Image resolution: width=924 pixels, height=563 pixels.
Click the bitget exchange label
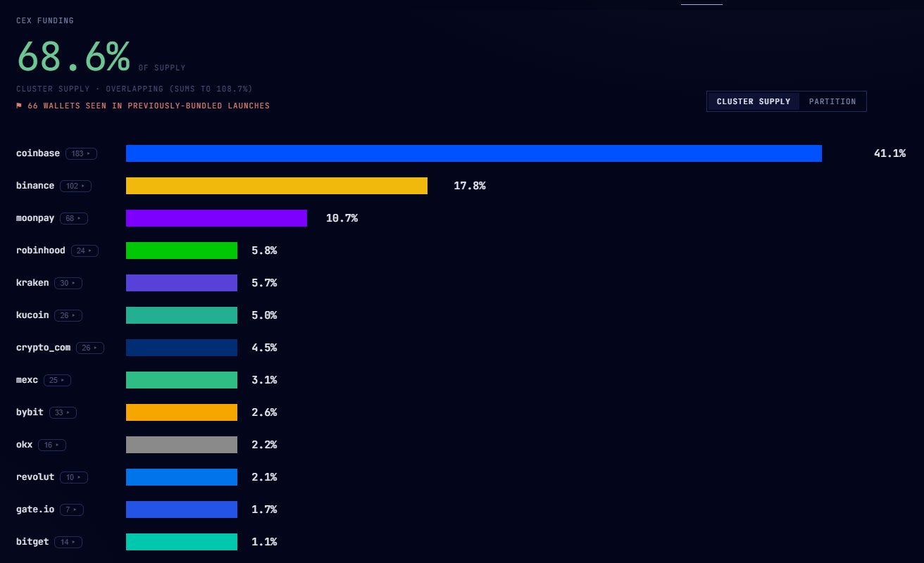(32, 542)
